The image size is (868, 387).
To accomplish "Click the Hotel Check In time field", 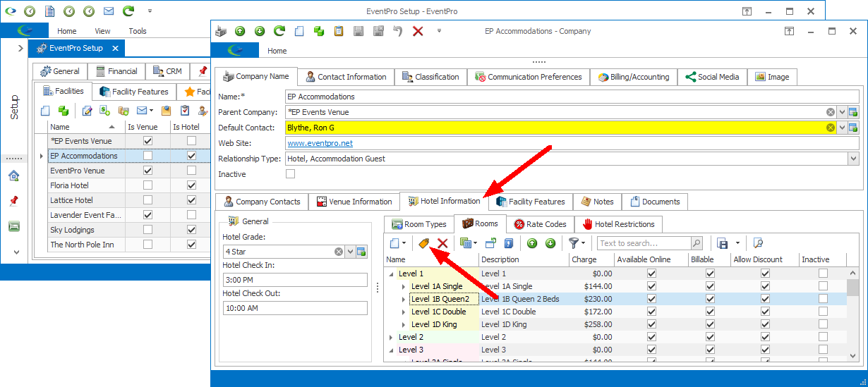I will [295, 280].
